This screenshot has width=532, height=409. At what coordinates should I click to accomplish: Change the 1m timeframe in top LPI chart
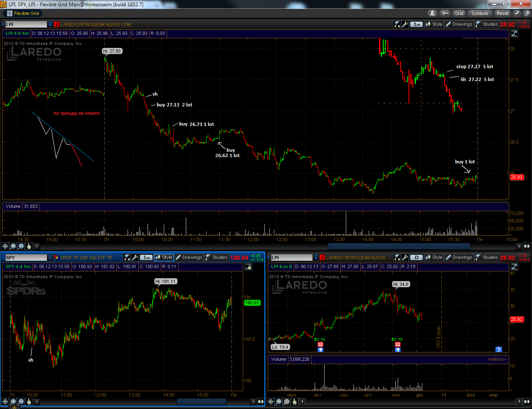tap(416, 25)
